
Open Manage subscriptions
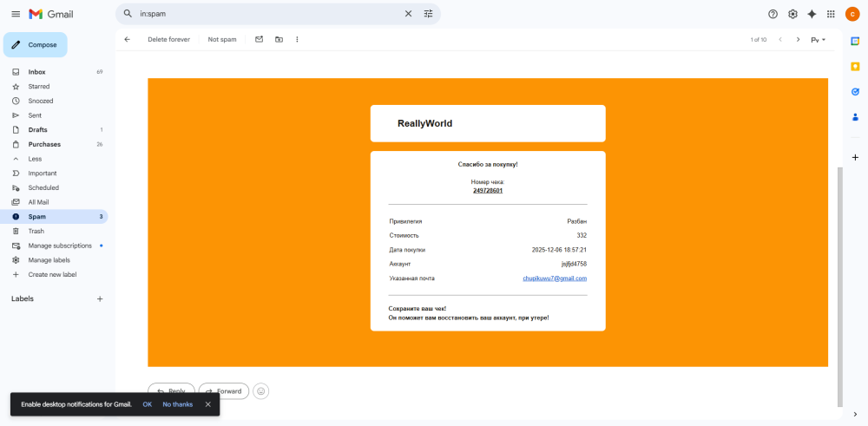[54, 245]
